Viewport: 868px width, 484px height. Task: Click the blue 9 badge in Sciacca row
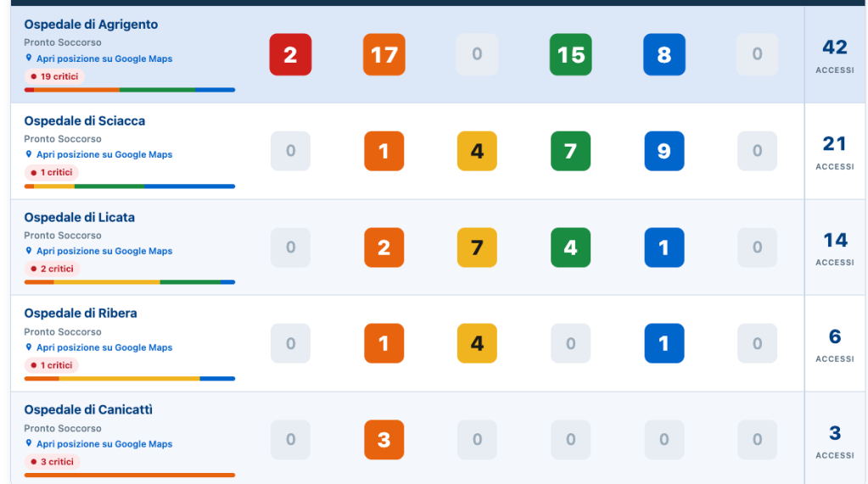(664, 151)
